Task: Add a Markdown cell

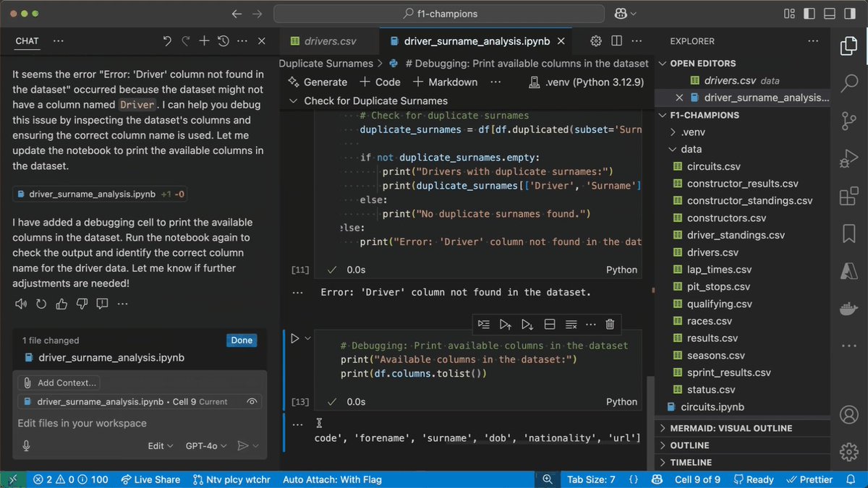Action: pos(445,82)
